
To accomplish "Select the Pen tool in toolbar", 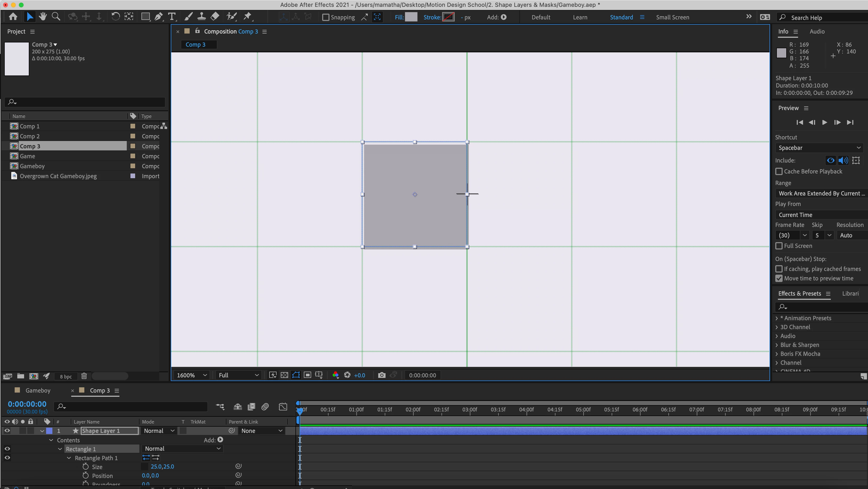I will [x=158, y=17].
